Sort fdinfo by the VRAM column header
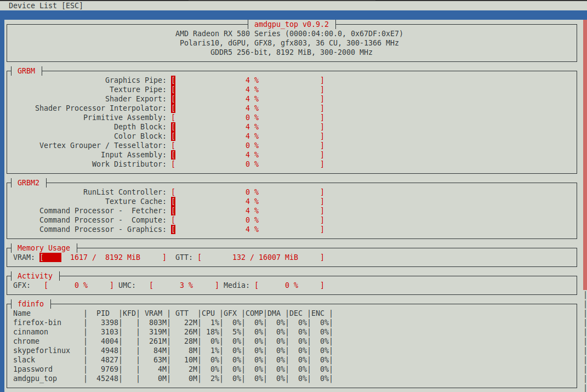Image resolution: width=587 pixels, height=392 pixels. 153,313
